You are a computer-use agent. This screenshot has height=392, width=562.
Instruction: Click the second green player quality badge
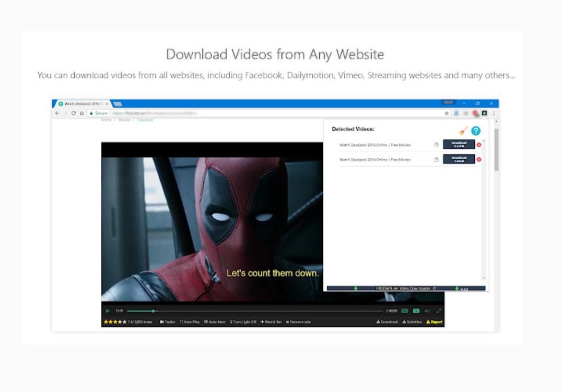(x=416, y=311)
